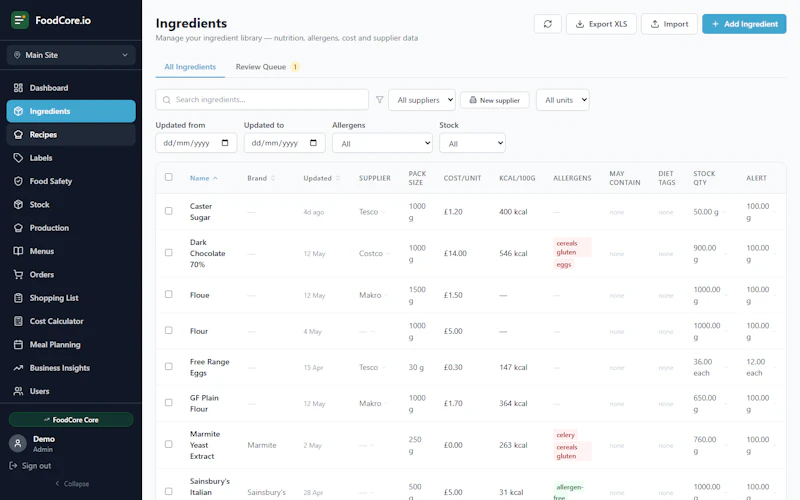Image resolution: width=800 pixels, height=500 pixels.
Task: Click the Add Ingredient button
Action: (x=744, y=24)
